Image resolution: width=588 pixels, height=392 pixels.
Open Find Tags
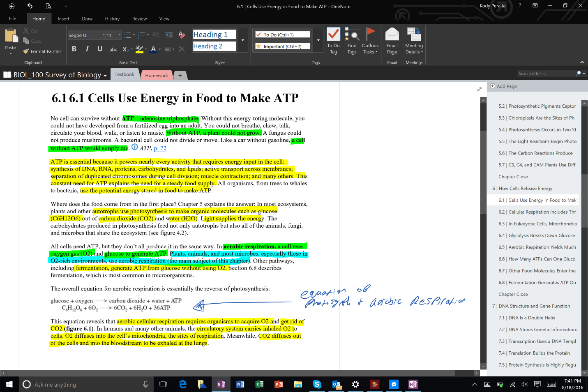[352, 41]
